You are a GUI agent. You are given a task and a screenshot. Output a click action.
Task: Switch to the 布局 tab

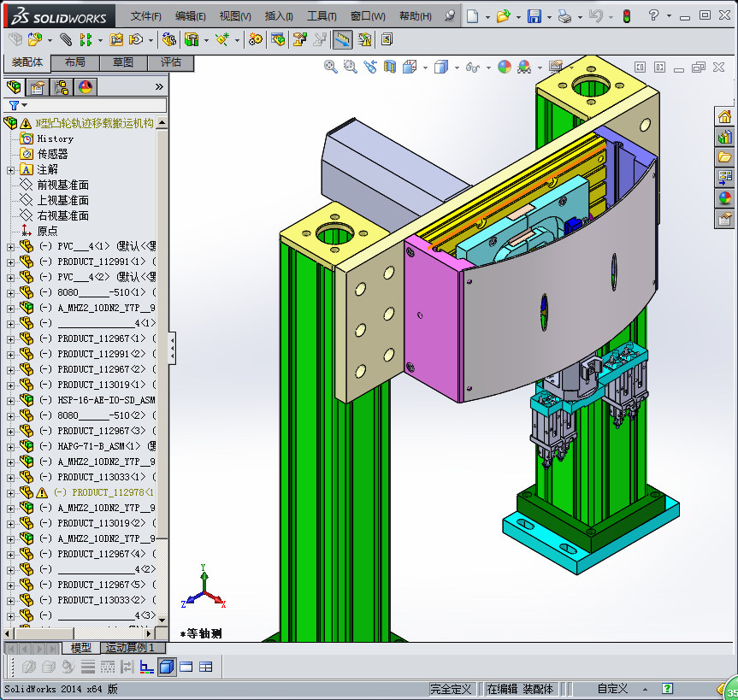tap(75, 62)
